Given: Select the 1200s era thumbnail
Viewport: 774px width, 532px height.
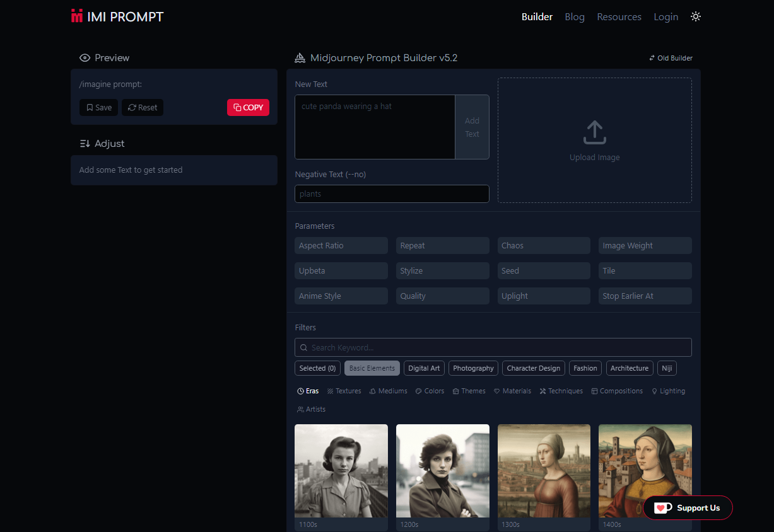Looking at the screenshot, I should (x=443, y=471).
